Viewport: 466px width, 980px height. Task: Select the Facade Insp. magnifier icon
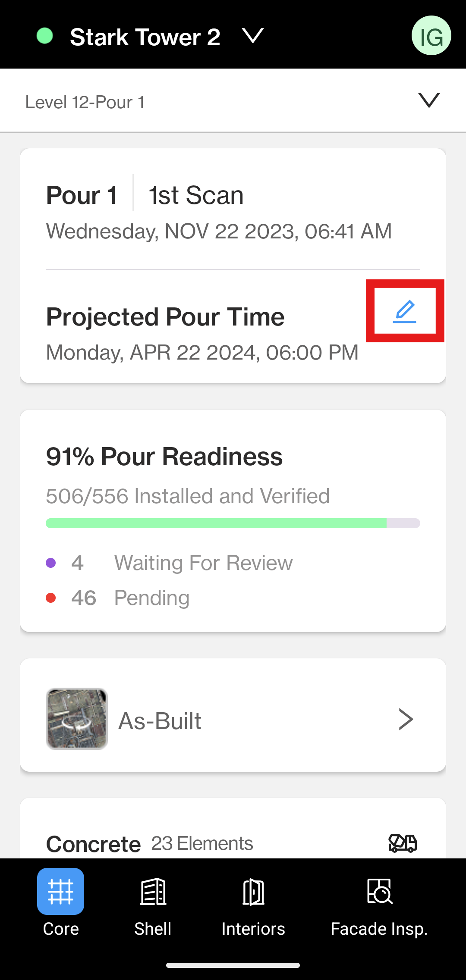click(380, 891)
